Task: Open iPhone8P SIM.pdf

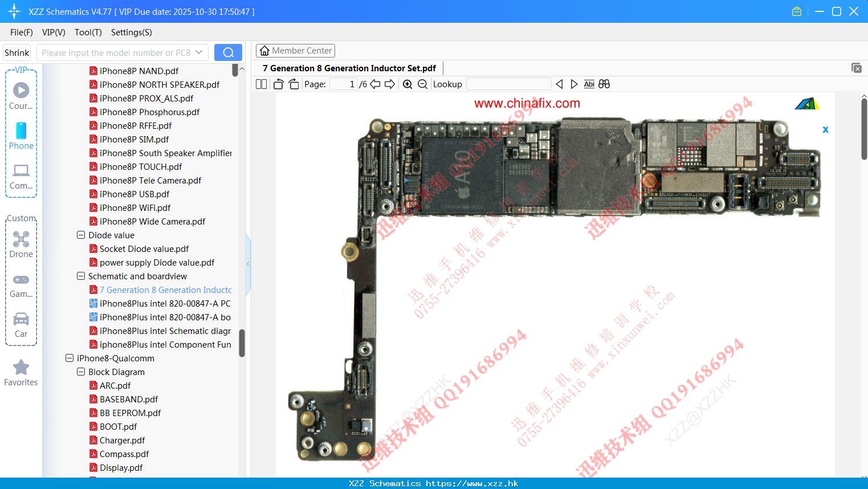Action: [x=134, y=139]
